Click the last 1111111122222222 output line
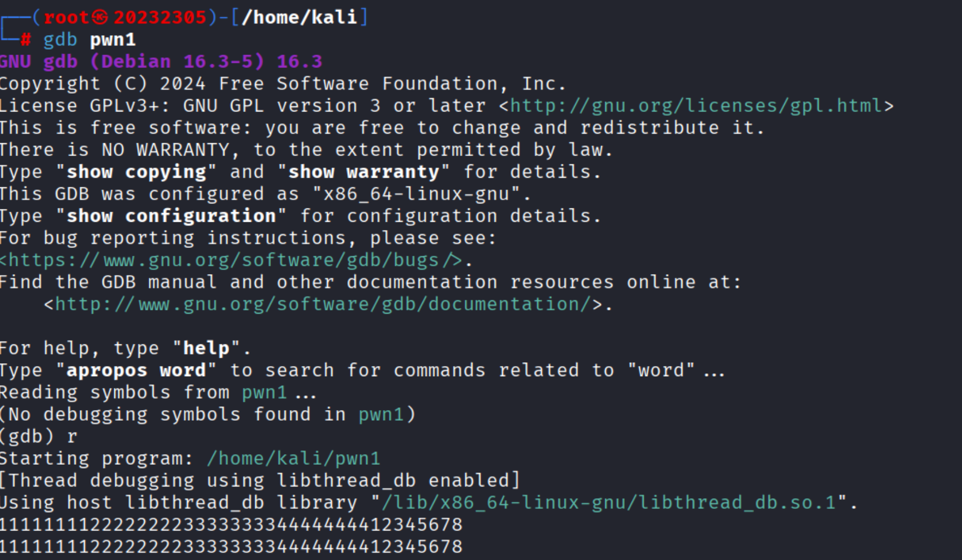 tap(231, 547)
